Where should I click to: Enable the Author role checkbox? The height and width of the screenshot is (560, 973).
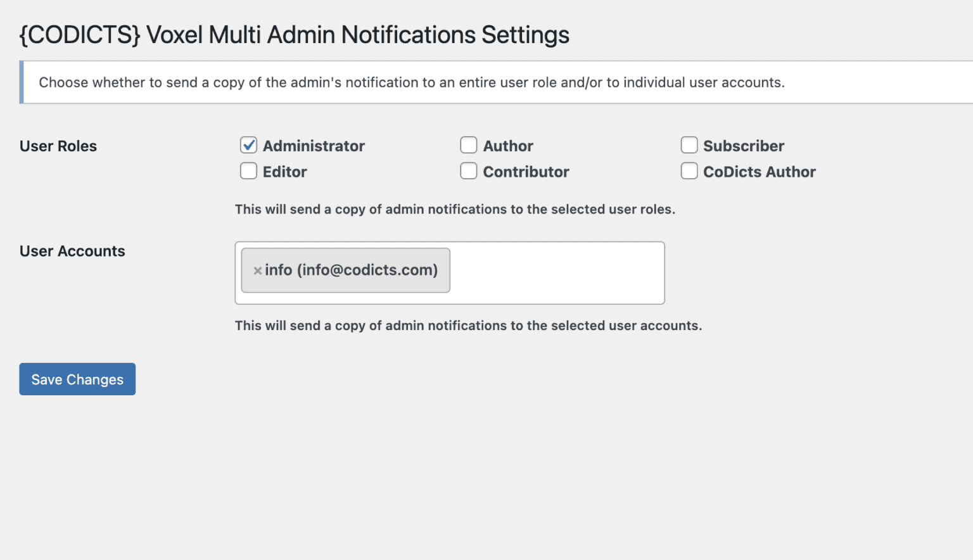(469, 145)
